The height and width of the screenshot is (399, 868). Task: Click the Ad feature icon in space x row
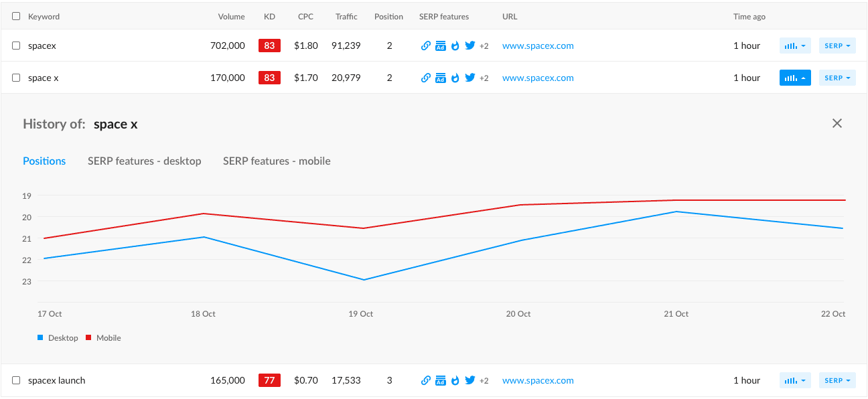(x=441, y=78)
